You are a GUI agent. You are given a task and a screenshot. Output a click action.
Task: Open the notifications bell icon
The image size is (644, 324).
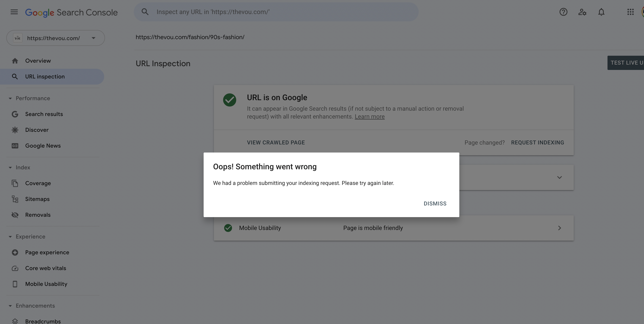click(x=601, y=12)
